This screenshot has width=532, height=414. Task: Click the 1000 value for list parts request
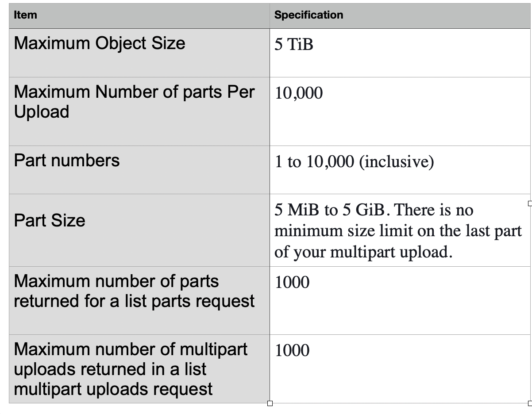(400, 300)
